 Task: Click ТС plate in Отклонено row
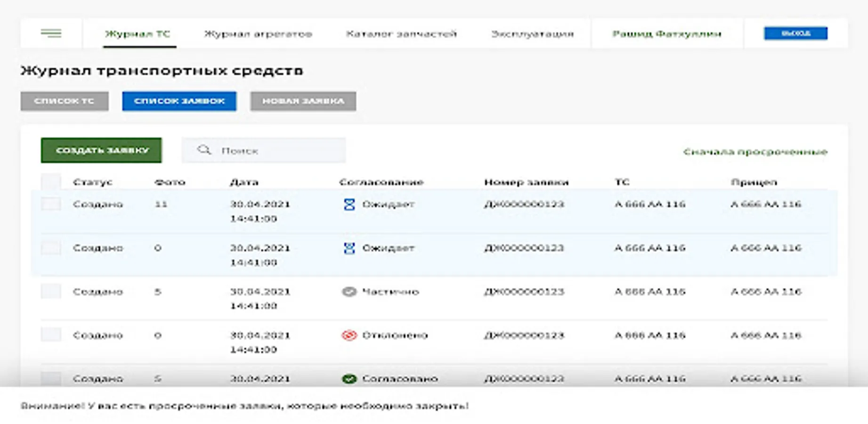pos(650,335)
